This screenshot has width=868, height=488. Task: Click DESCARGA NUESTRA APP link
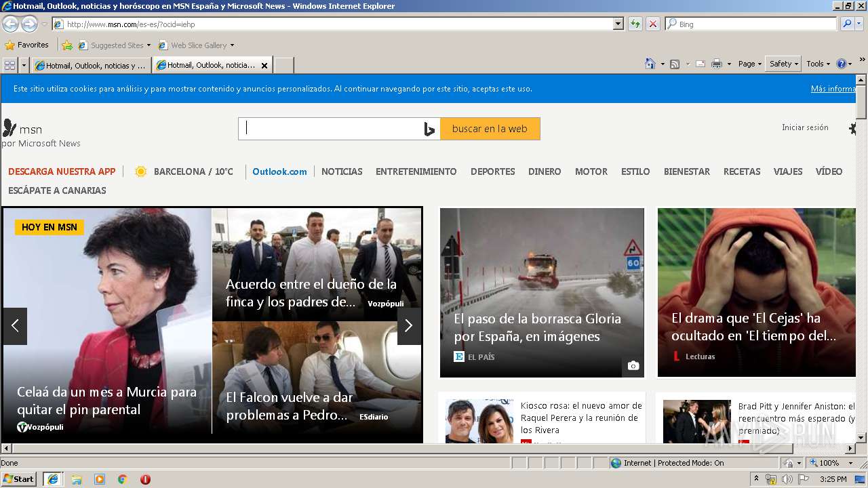pyautogui.click(x=62, y=171)
